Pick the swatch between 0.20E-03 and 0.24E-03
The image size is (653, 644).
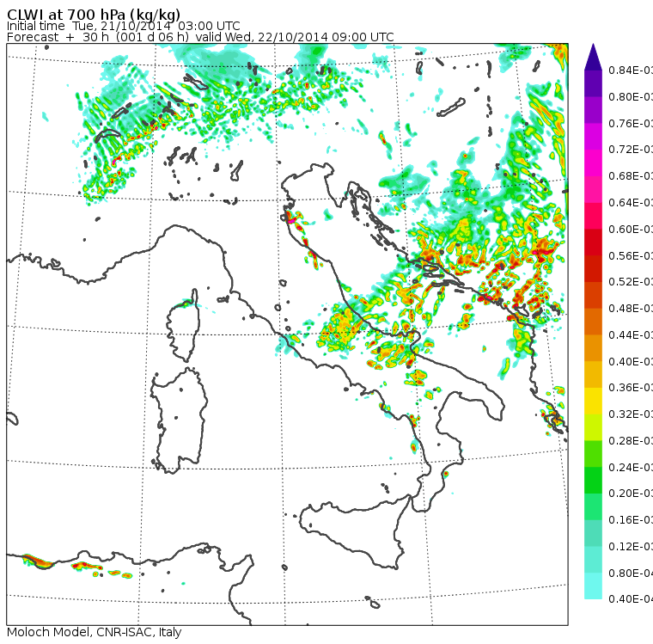593,480
